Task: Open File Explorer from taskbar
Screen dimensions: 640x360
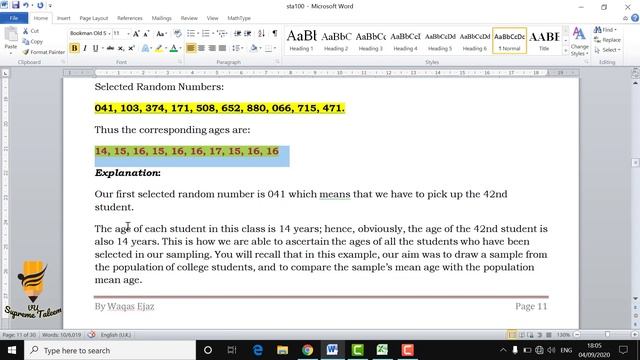Action: pos(282,350)
